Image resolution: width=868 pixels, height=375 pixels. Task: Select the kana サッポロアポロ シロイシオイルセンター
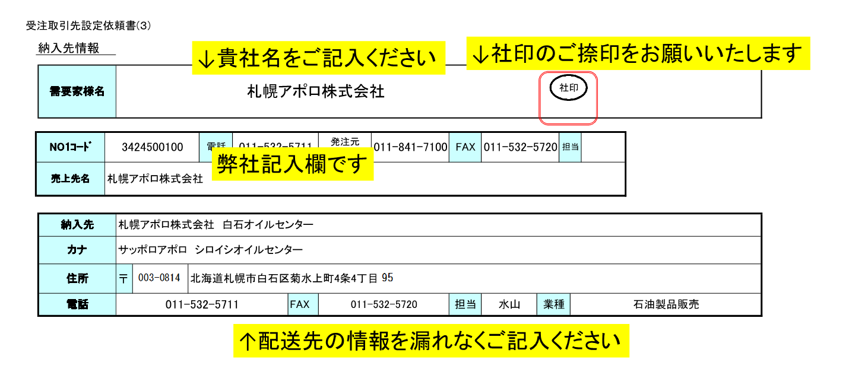tap(211, 250)
